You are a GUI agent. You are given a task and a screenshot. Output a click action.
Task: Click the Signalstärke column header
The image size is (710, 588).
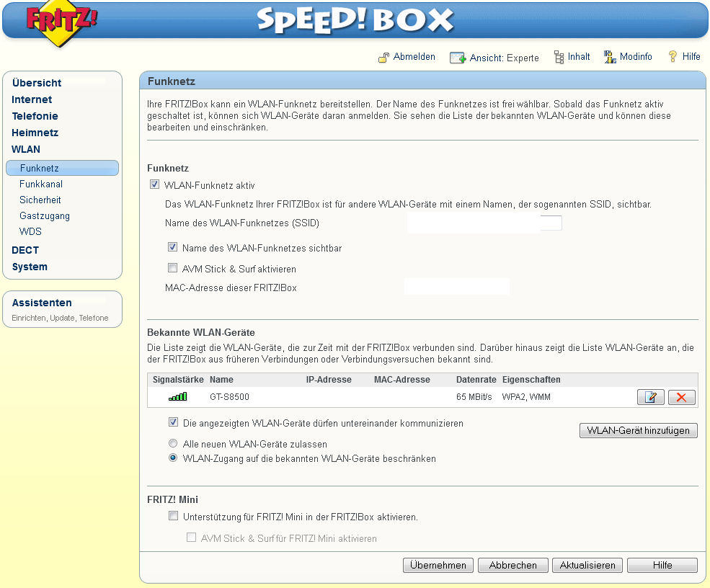178,380
